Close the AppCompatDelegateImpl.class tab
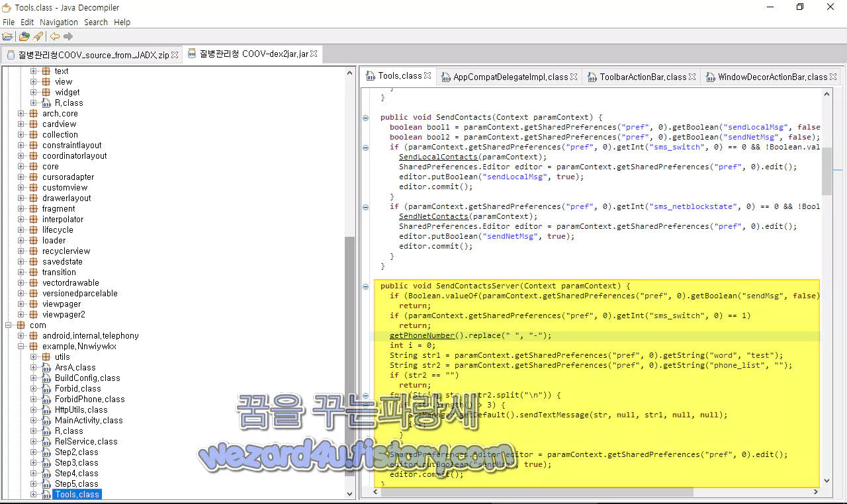Viewport: 847px width, 504px height. click(574, 77)
